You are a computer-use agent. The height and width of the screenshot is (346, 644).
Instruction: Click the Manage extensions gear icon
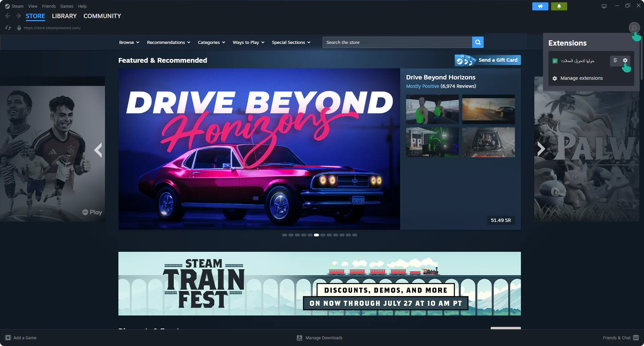tap(555, 78)
